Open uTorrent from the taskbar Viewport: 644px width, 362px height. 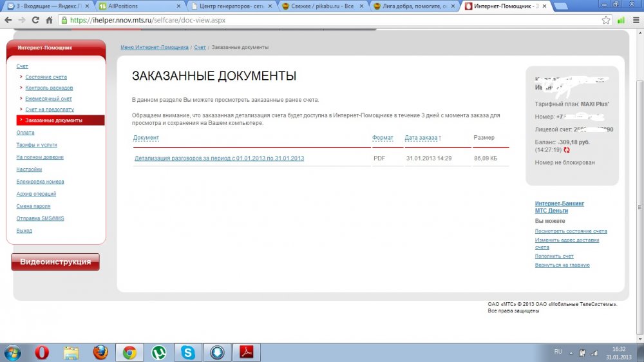(158, 352)
